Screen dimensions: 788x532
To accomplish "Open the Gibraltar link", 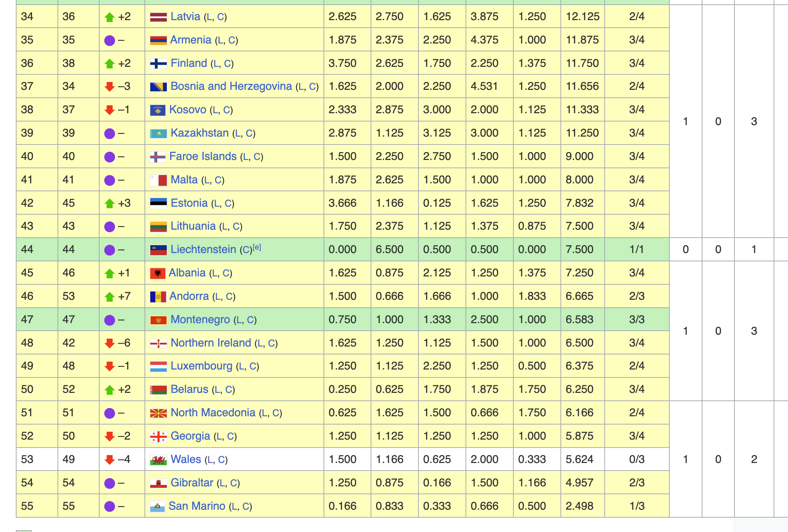I will pos(192,483).
